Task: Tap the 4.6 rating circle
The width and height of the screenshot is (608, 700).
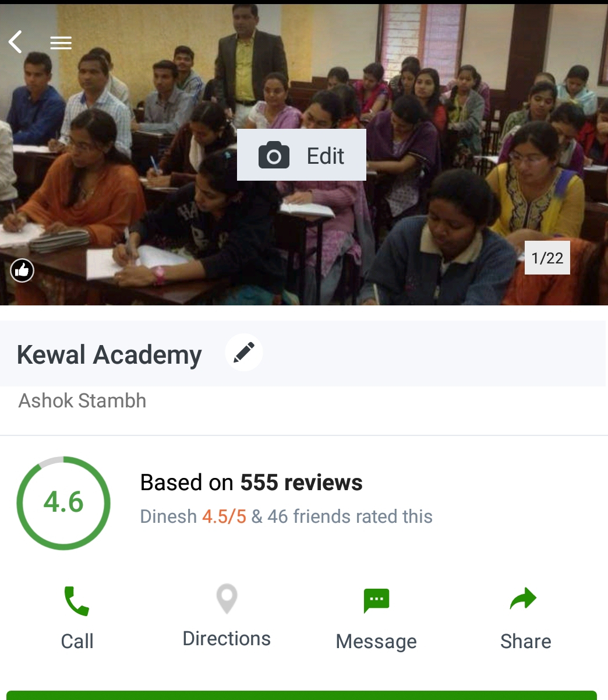Action: click(x=63, y=502)
